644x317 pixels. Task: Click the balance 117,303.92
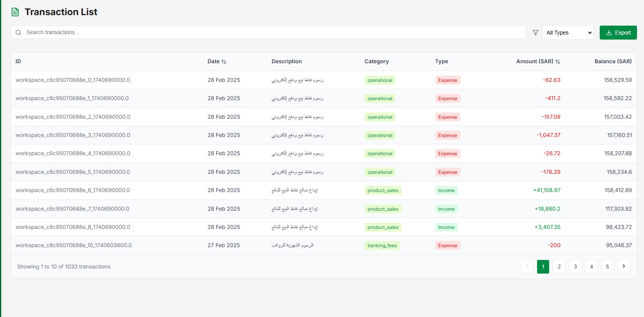click(x=619, y=209)
